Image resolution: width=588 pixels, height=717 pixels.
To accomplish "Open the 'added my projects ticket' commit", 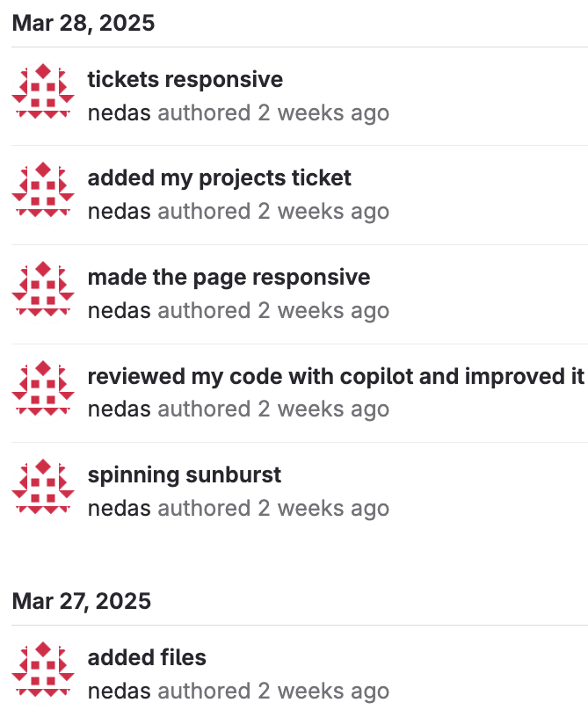I will tap(219, 178).
